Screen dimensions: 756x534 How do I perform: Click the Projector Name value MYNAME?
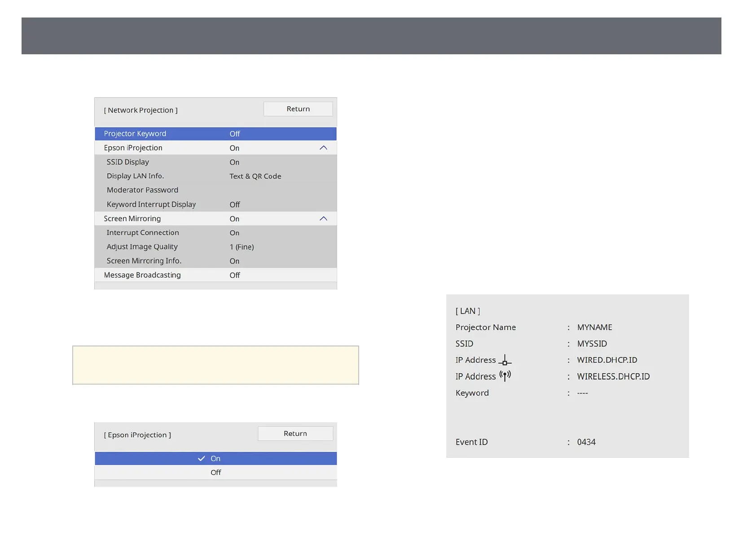pyautogui.click(x=594, y=328)
